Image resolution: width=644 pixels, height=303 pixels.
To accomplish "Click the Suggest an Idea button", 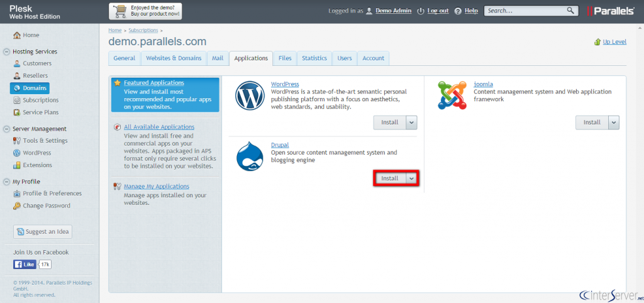I will pos(43,231).
